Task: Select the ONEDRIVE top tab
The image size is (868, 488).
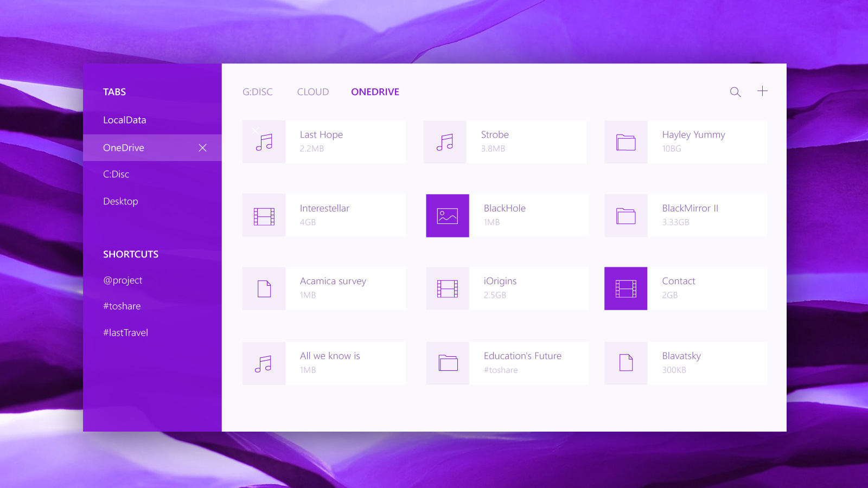Action: click(375, 92)
